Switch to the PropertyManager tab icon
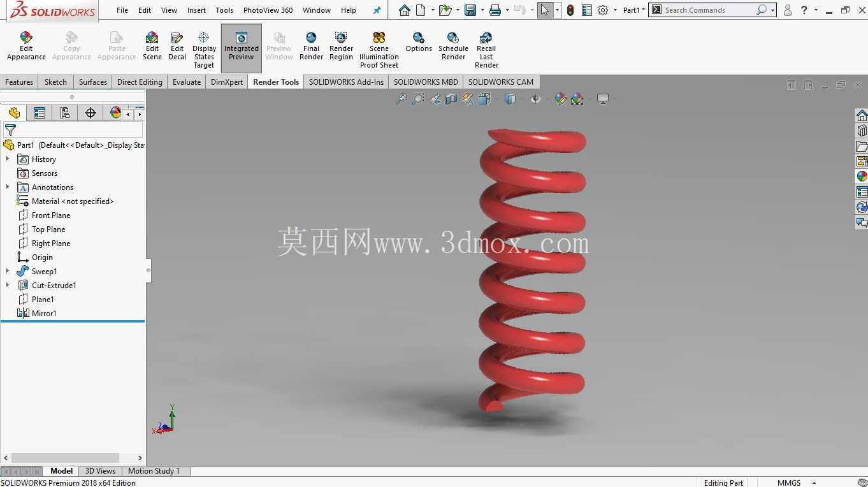This screenshot has width=868, height=487. 39,113
